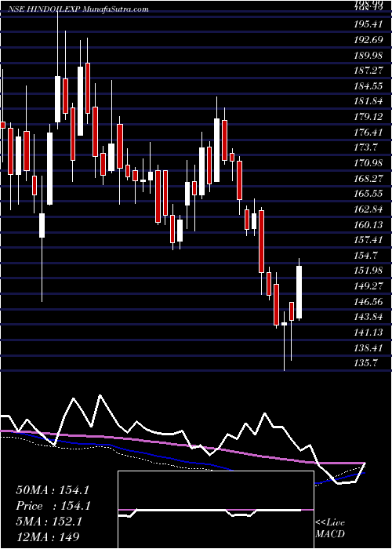Select the 151.98 price axis label
The width and height of the screenshot is (392, 549).
tap(368, 271)
